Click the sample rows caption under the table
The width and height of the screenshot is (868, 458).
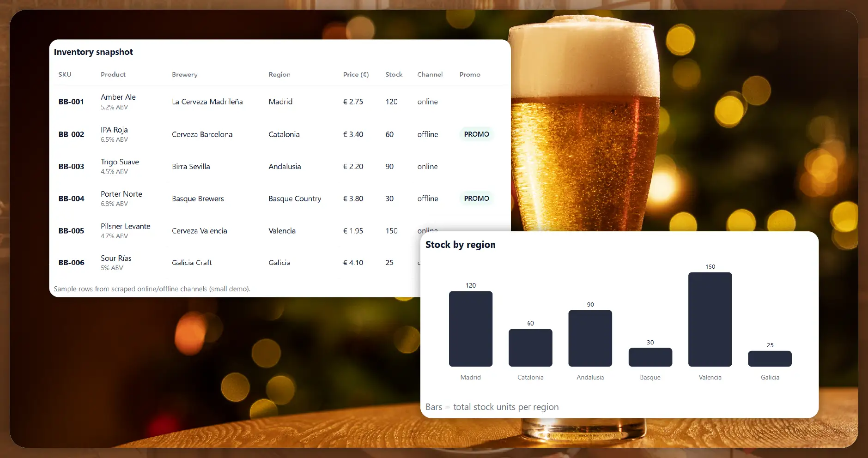152,289
